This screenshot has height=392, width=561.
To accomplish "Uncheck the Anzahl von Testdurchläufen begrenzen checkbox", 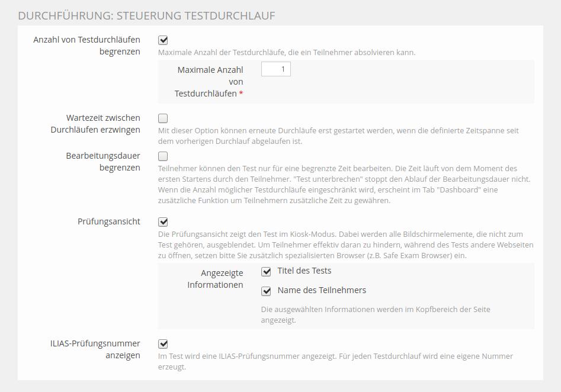I will tap(163, 40).
